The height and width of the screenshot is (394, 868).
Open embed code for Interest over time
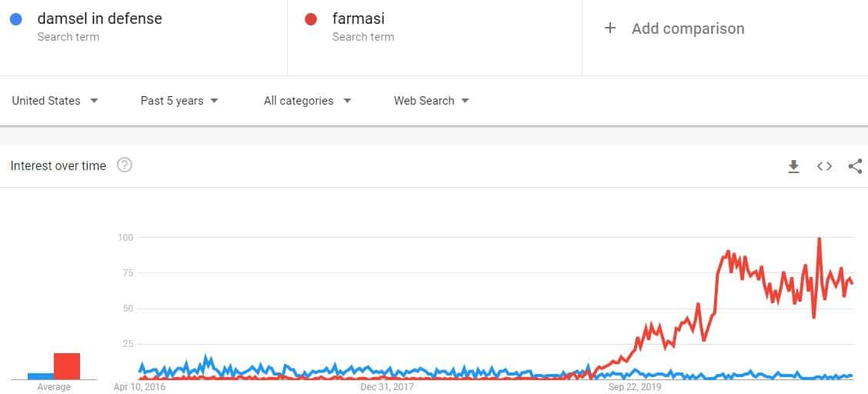click(x=824, y=166)
